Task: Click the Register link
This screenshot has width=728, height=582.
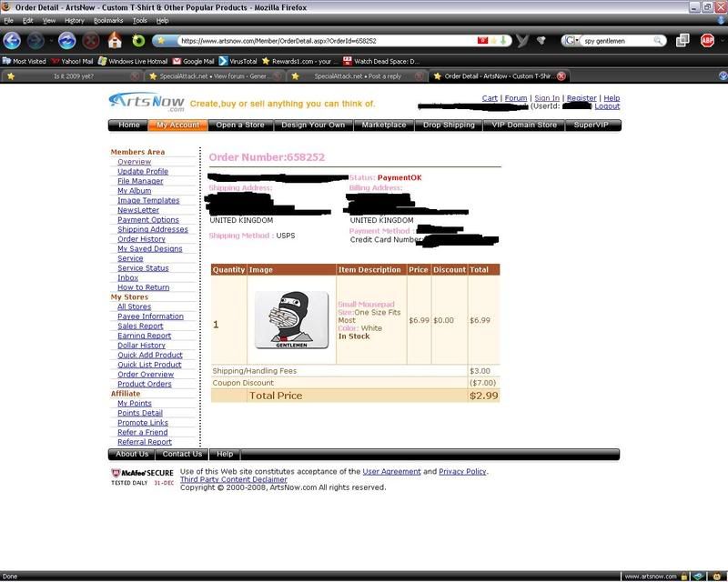Action: [581, 98]
